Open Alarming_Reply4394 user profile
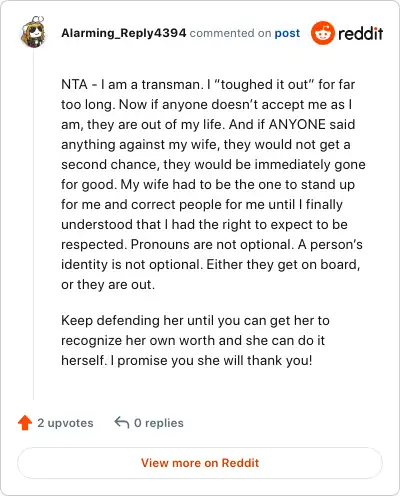 [x=124, y=33]
